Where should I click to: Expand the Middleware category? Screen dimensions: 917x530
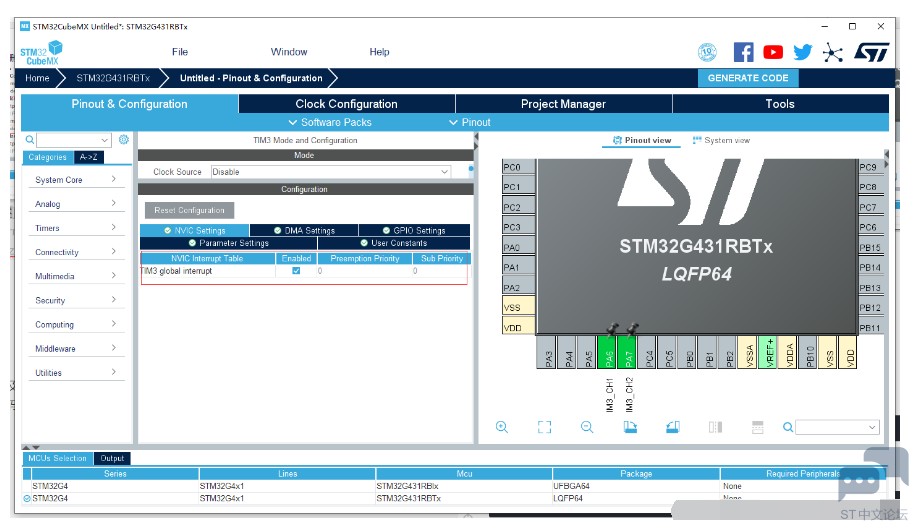75,349
